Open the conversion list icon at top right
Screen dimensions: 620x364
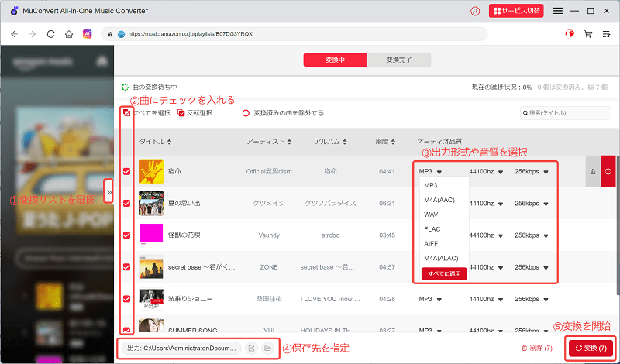(x=606, y=34)
